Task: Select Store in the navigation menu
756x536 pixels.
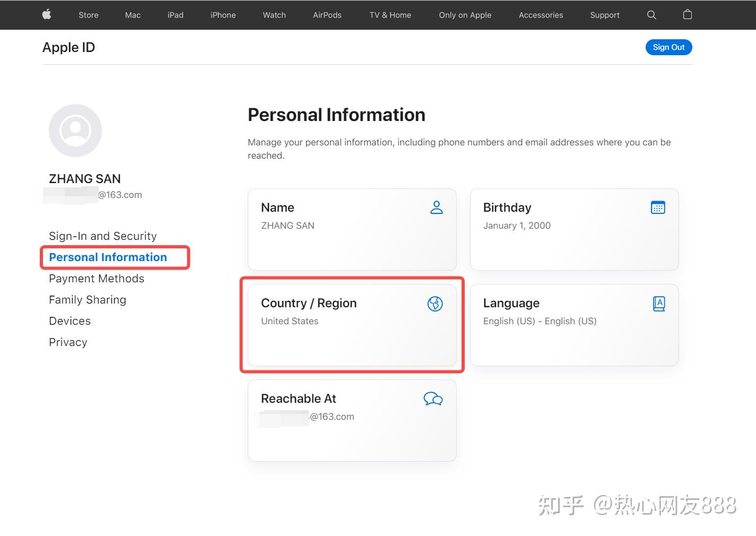Action: [x=88, y=15]
